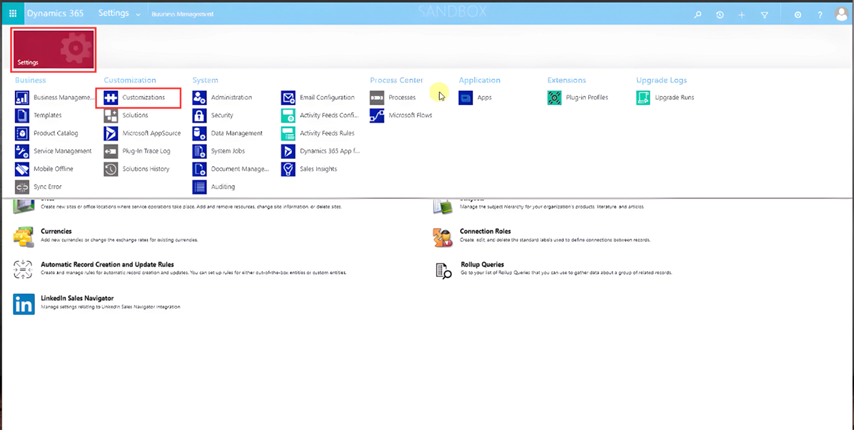Click the Plug-in Profiles icon
This screenshot has width=854, height=430.
tap(554, 98)
